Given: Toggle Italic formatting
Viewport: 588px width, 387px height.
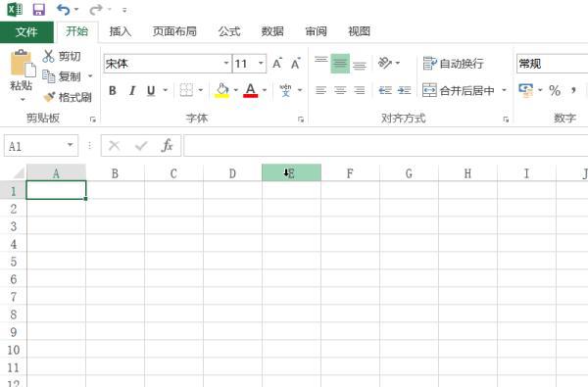Looking at the screenshot, I should [x=132, y=90].
